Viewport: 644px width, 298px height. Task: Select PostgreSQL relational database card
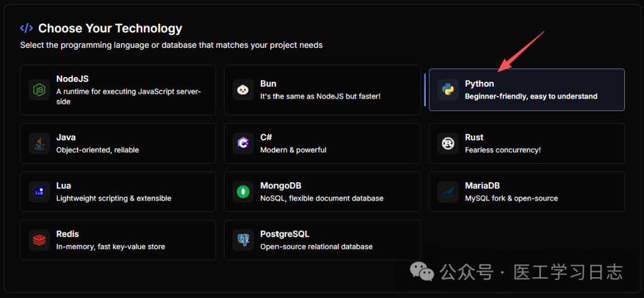point(322,240)
